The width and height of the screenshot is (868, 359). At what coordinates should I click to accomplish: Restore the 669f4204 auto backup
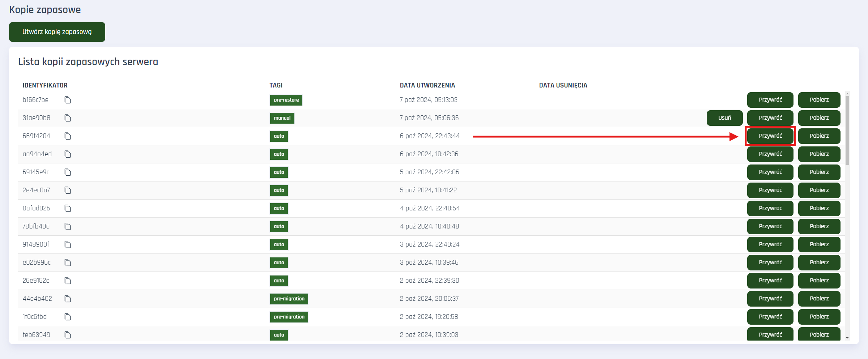[770, 136]
